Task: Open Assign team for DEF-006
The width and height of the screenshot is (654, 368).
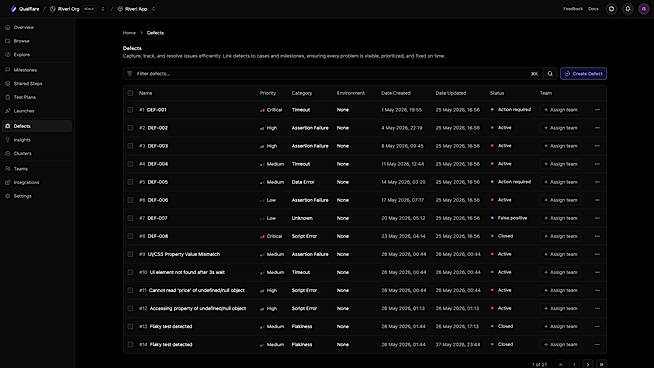Action: (x=561, y=200)
